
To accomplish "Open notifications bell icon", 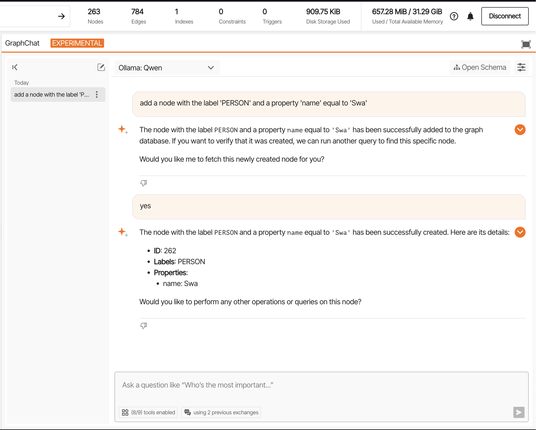I will point(470,16).
